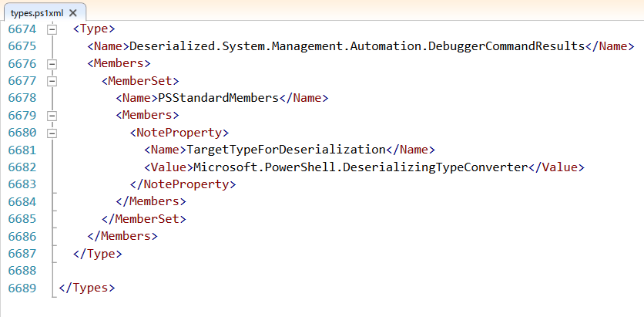Click the opening <Type> tag
The width and height of the screenshot is (644, 317).
[x=94, y=29]
